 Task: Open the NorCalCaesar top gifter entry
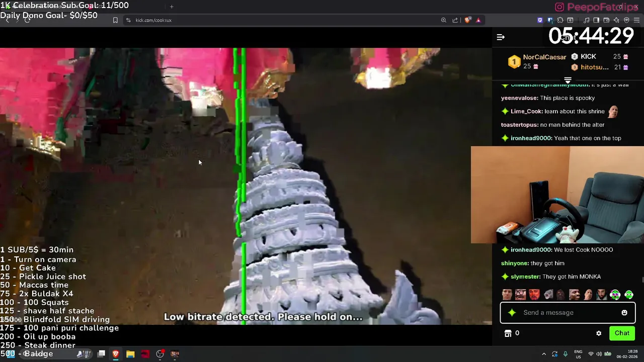point(537,61)
